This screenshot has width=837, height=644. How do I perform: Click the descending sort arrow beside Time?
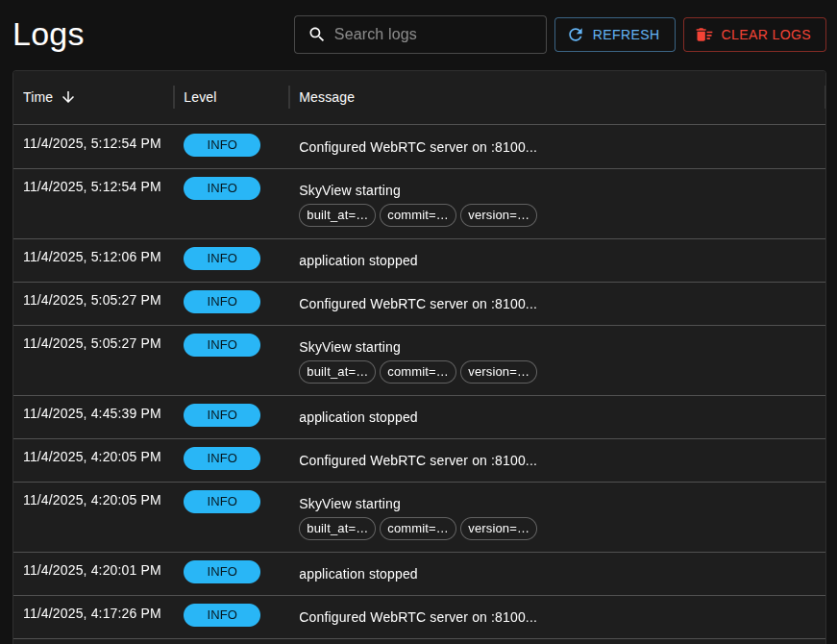click(x=67, y=97)
